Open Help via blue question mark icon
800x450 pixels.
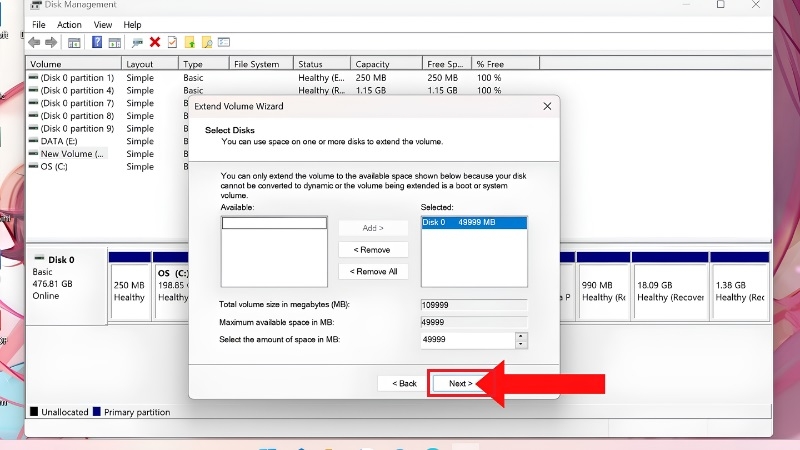pyautogui.click(x=97, y=42)
